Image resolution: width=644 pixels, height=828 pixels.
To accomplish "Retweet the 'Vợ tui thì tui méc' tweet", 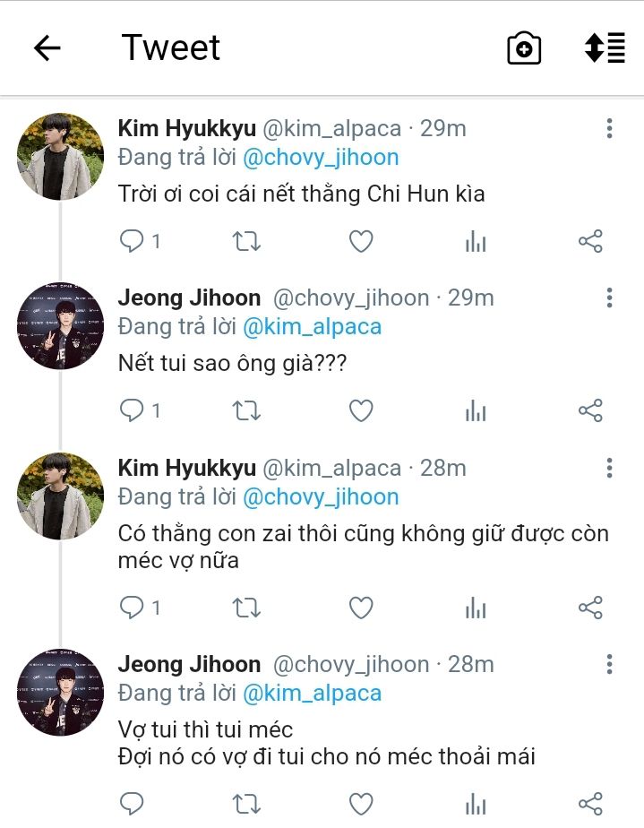I will pyautogui.click(x=246, y=804).
